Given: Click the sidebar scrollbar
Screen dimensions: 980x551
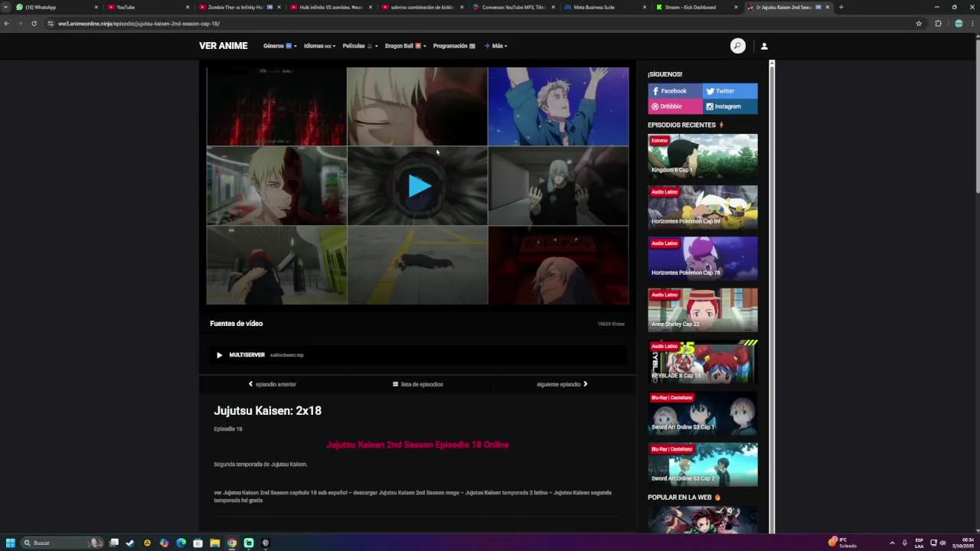Looking at the screenshot, I should 772,297.
